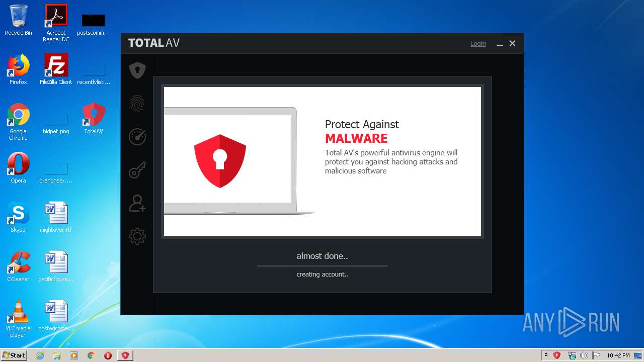Open Windows Media Player from taskbar
Image resolution: width=644 pixels, height=362 pixels.
[x=74, y=355]
